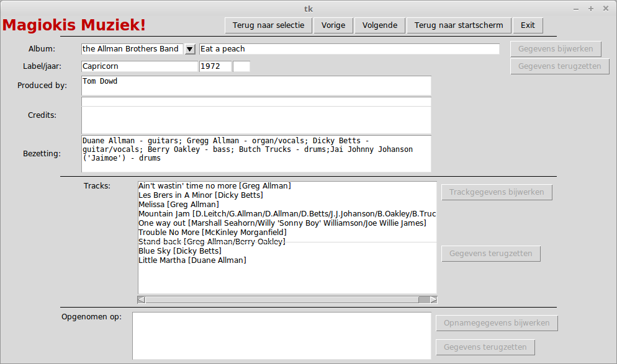Return via Terug naar startscherm button
The height and width of the screenshot is (364, 617).
459,25
